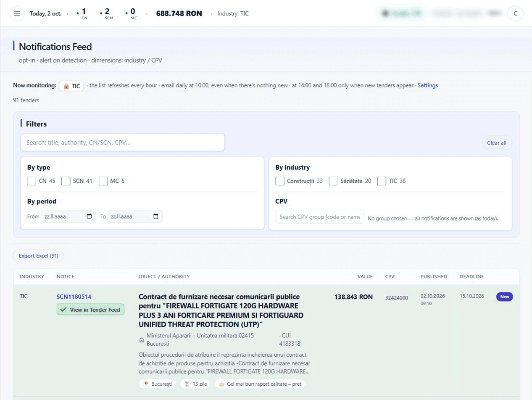
Task: Open monitoring Settings link
Action: coord(428,85)
